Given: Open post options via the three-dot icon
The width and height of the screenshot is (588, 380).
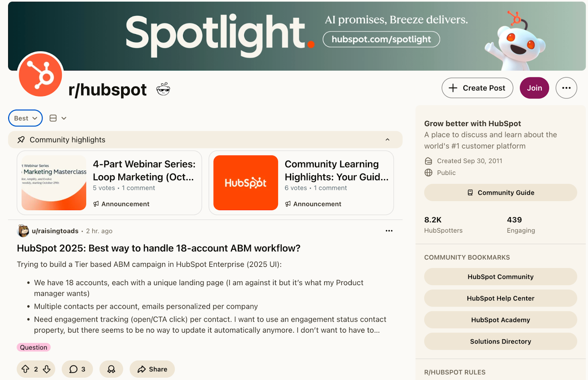Looking at the screenshot, I should [389, 231].
